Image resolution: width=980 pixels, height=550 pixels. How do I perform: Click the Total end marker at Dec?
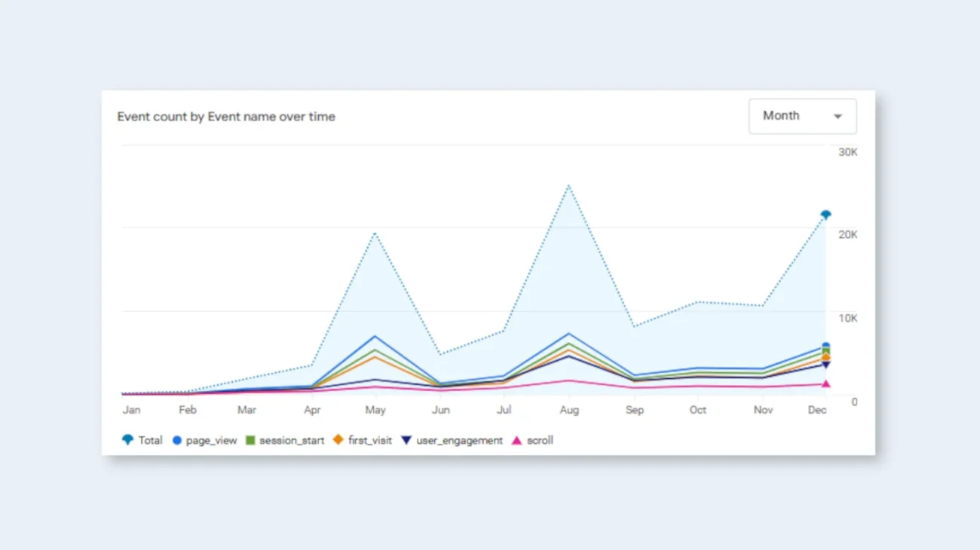pos(825,215)
